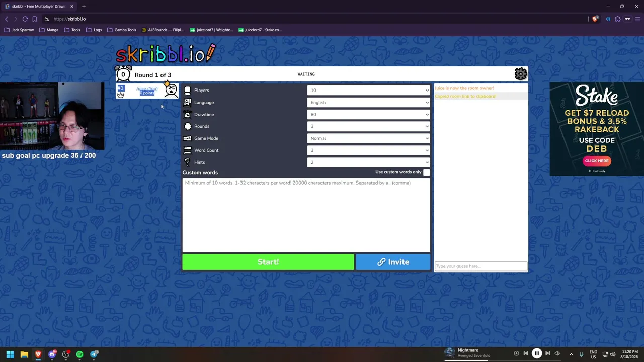Open the Language dropdown
Screen dimensions: 644x362
click(x=369, y=103)
